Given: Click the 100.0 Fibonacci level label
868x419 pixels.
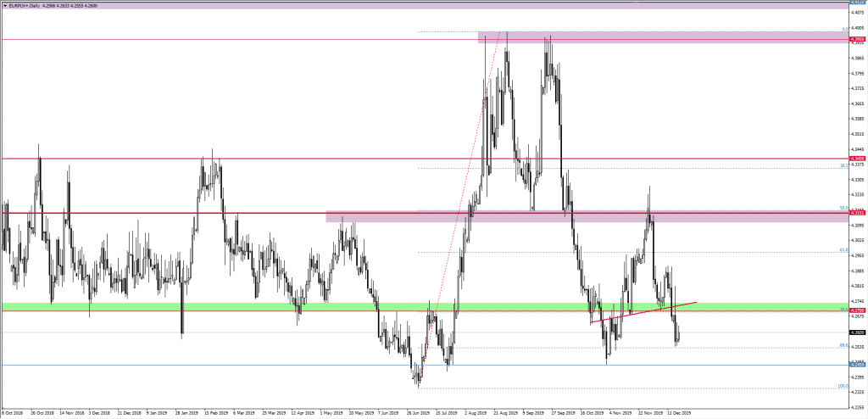Looking at the screenshot, I should point(843,386).
